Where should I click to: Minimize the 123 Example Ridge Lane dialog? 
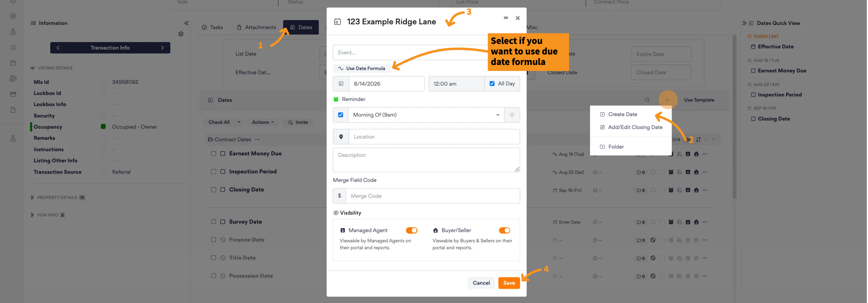[x=505, y=18]
